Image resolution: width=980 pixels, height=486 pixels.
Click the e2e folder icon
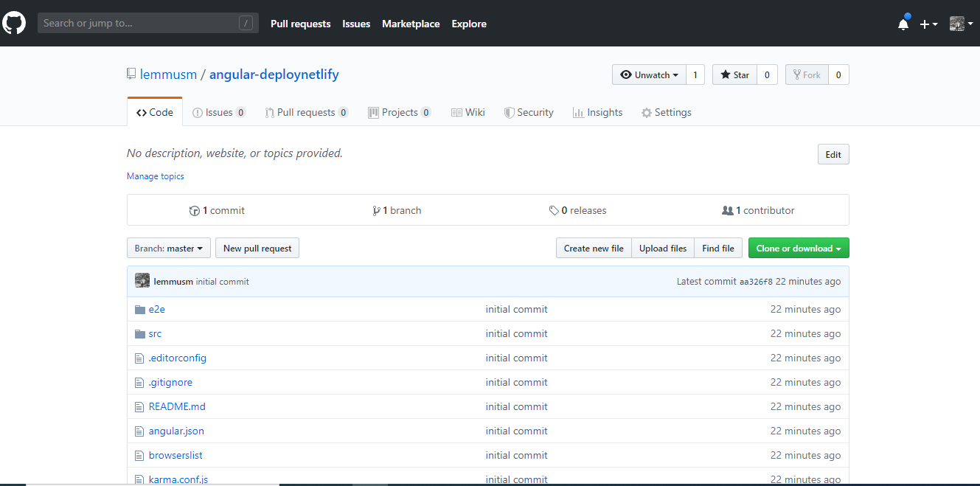140,309
